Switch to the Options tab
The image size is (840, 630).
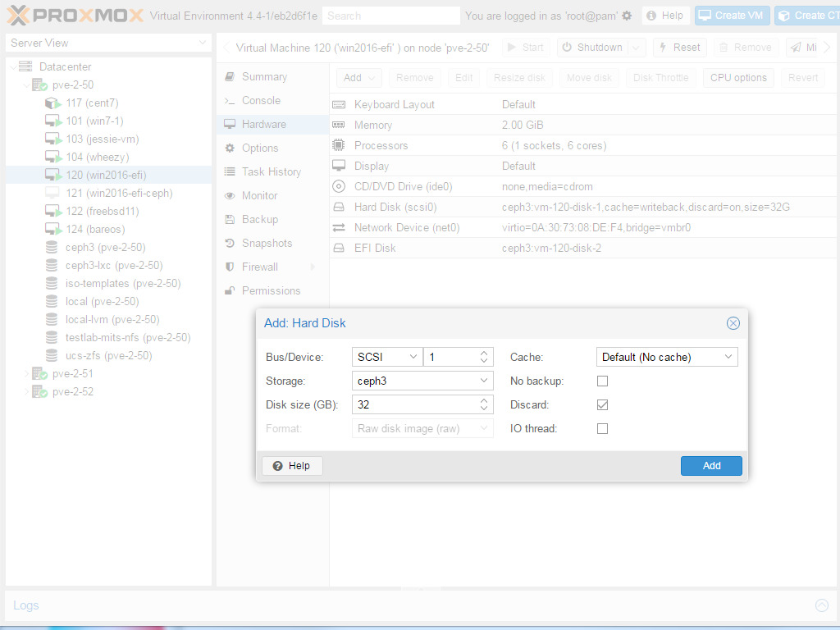(x=272, y=148)
